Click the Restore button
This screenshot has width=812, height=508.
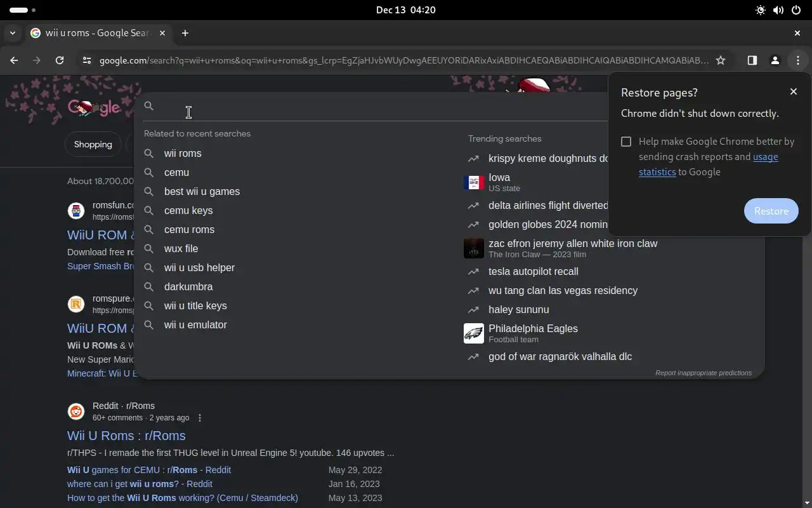coord(771,211)
